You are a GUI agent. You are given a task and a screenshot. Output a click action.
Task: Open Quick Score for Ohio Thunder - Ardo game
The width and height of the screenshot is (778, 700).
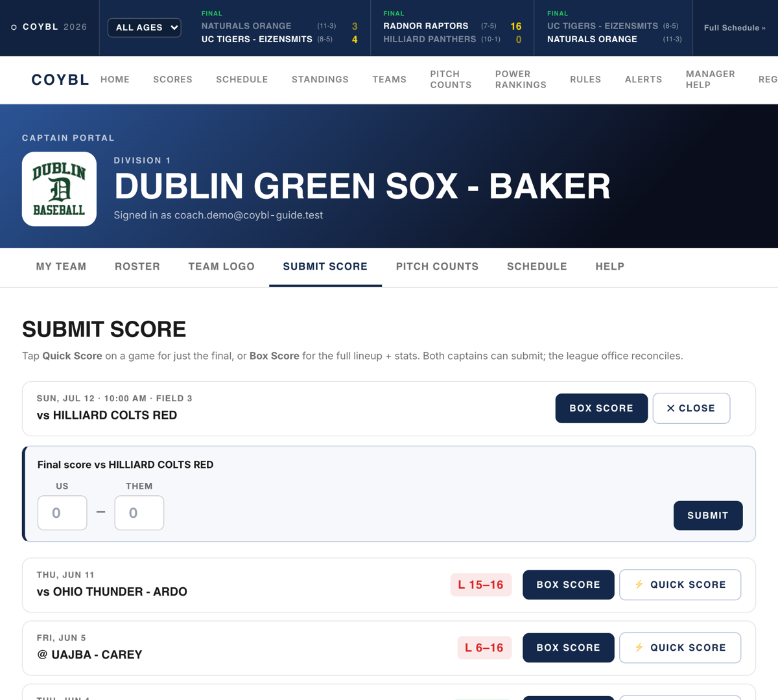680,585
